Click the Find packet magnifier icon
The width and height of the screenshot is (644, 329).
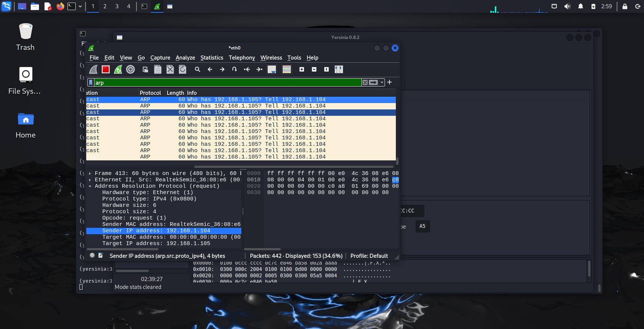point(198,69)
